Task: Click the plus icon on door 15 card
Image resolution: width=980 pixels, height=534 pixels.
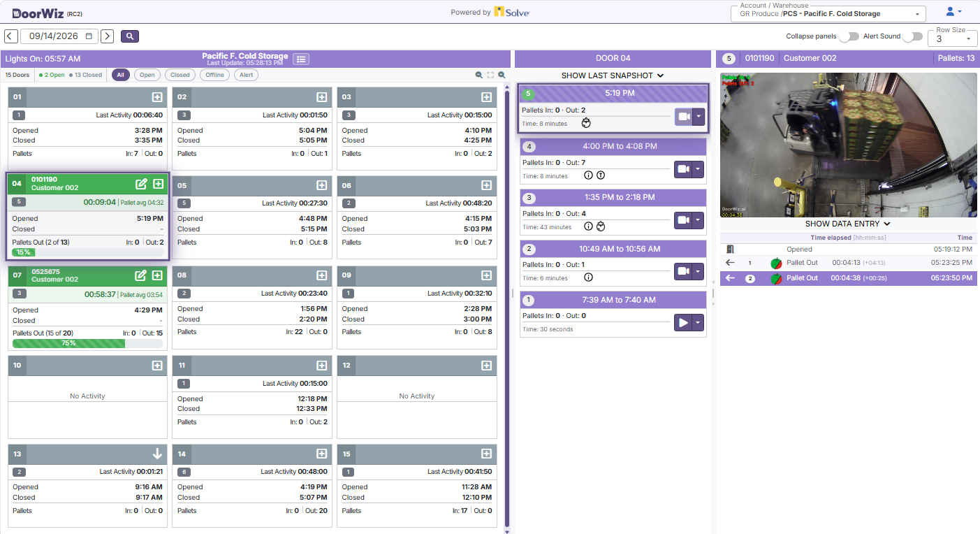Action: [487, 454]
